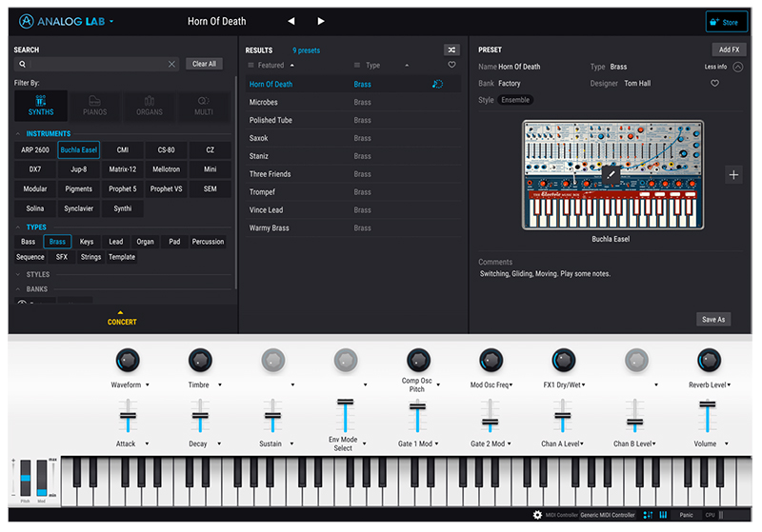Click the search magnifier icon
Viewport: 762px width, 532px height.
coord(22,64)
